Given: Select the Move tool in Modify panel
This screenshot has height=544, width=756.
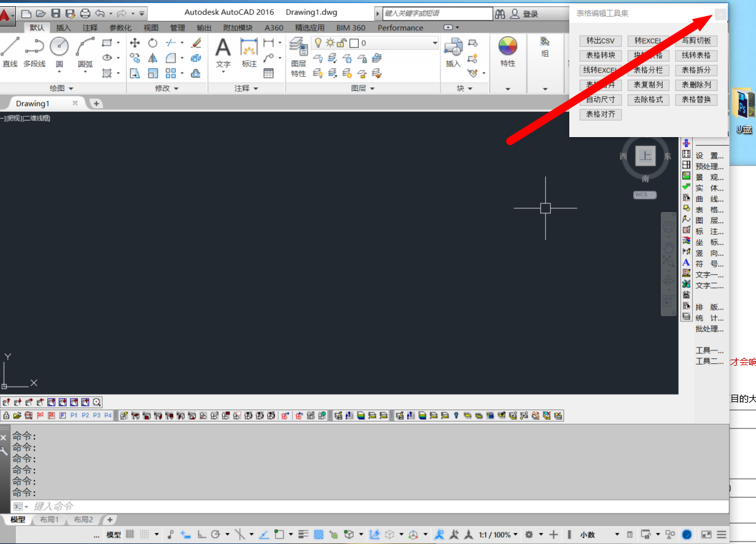Looking at the screenshot, I should 135,42.
